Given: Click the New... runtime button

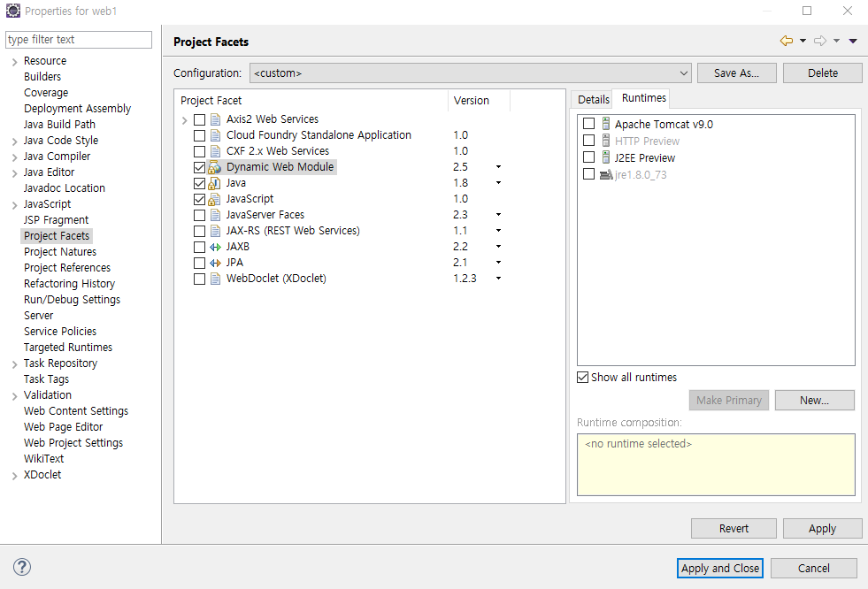Looking at the screenshot, I should (x=814, y=401).
